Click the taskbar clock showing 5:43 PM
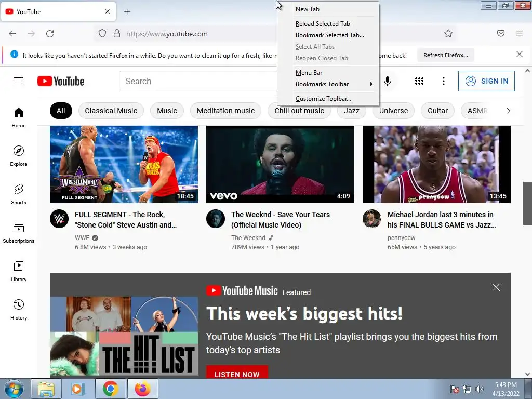 tap(506, 389)
